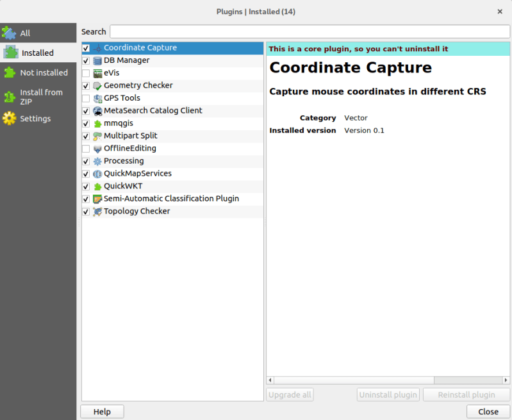
Task: Select the DB Manager row text
Action: pyautogui.click(x=126, y=60)
